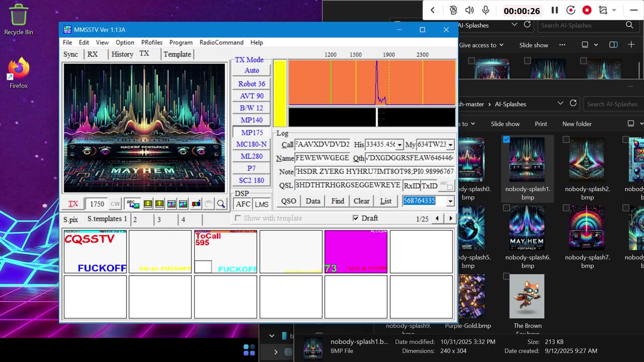Open the File menu
This screenshot has height=362, width=644.
67,43
